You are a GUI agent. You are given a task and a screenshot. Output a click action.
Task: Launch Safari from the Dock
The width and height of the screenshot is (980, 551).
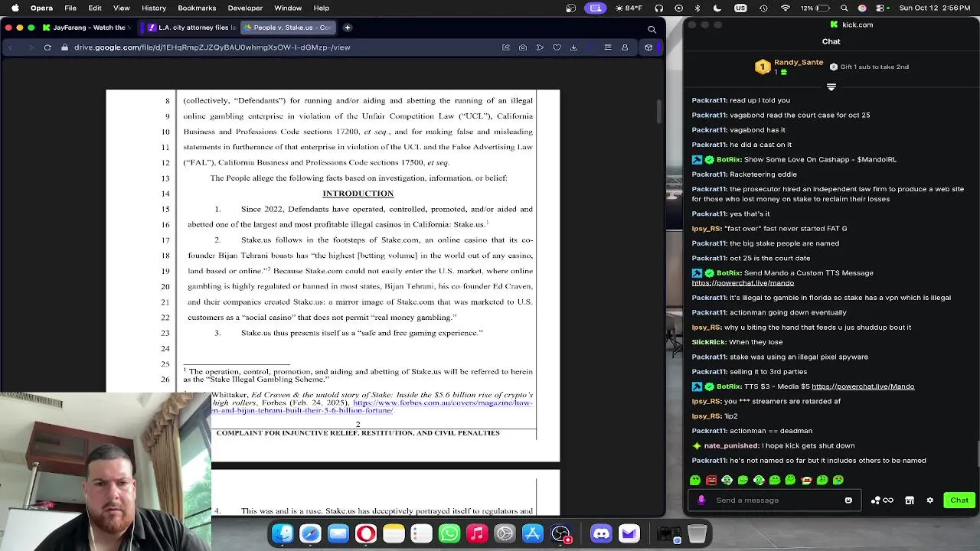310,533
